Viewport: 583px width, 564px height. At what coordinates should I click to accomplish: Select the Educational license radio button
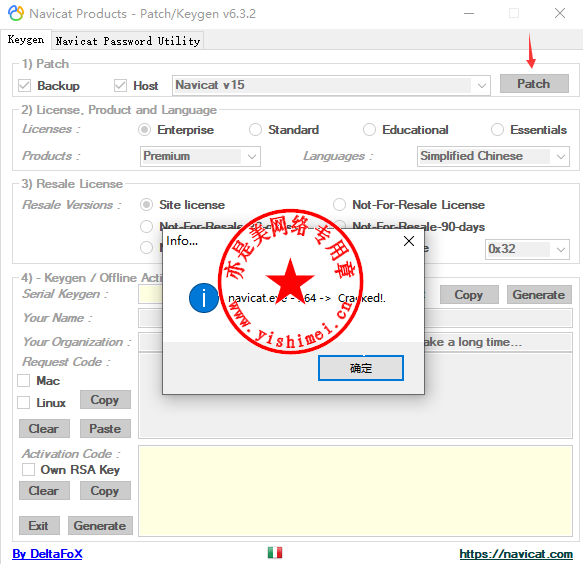pyautogui.click(x=369, y=130)
